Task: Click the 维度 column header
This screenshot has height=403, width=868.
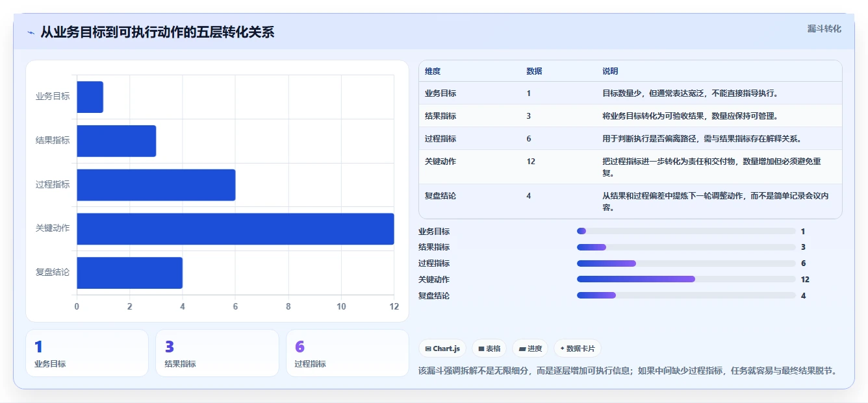Action: [433, 71]
